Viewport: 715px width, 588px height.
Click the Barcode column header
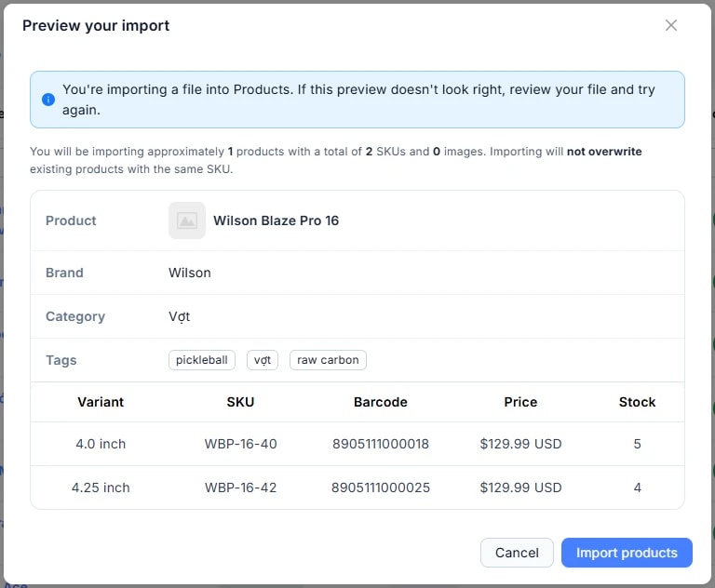coord(380,402)
